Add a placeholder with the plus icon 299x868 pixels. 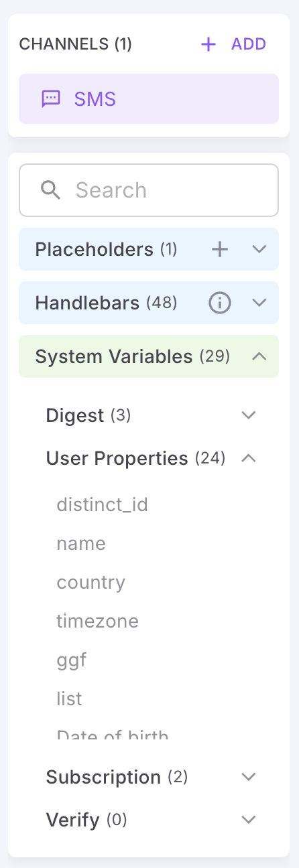[x=220, y=249]
